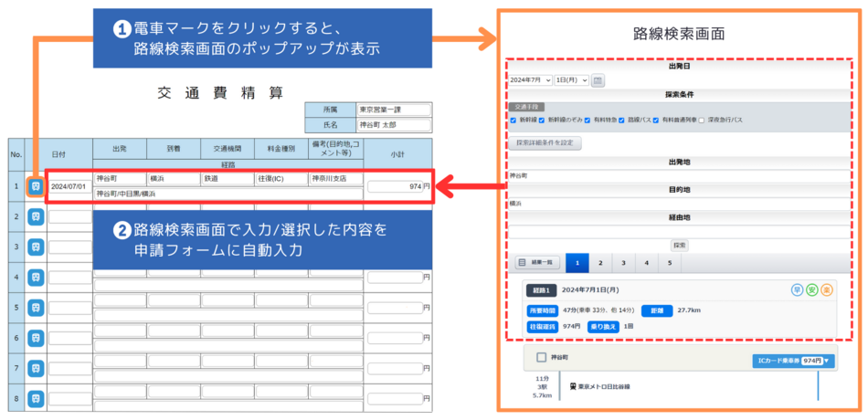
Task: Tick the checkbox beside 神谷町 station
Action: (x=542, y=358)
